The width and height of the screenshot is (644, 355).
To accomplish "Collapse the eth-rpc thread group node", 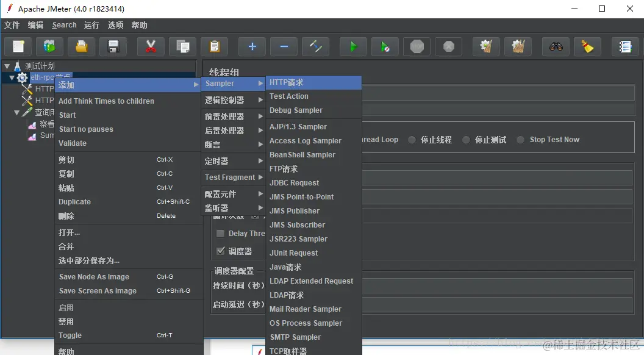I will 12,77.
